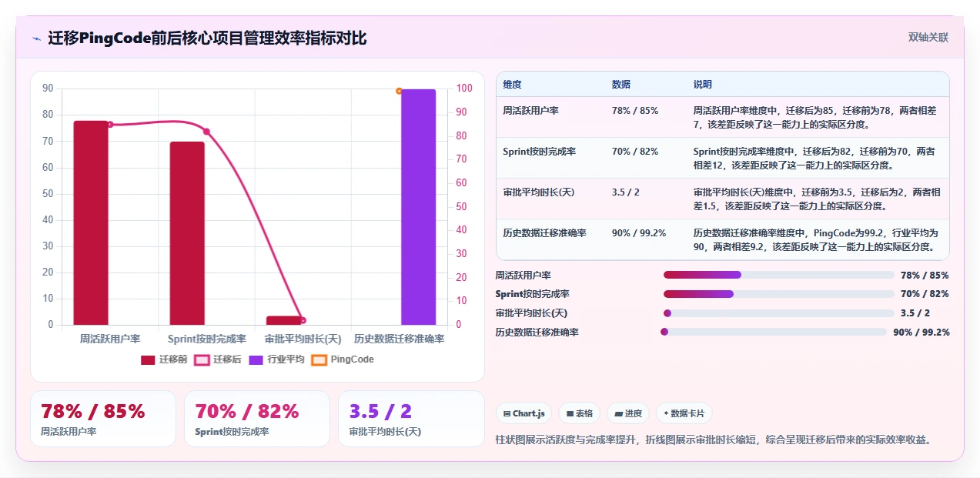Open the 78% / 85% data card
This screenshot has width=980, height=478.
click(103, 419)
